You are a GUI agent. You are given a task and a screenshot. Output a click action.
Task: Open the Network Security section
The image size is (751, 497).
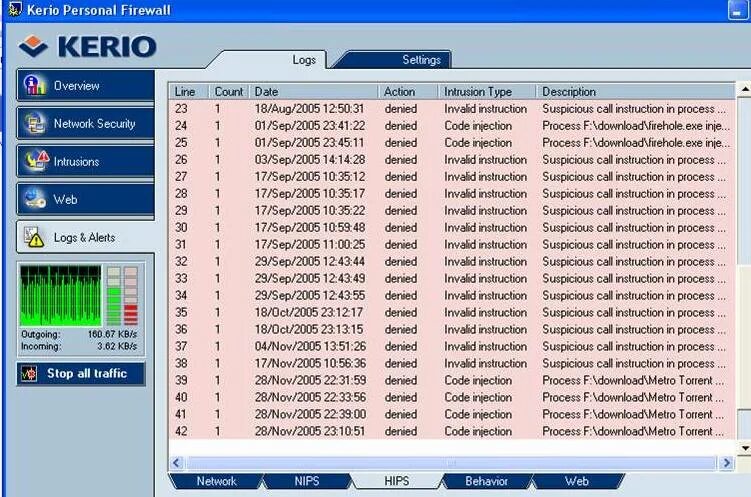85,123
